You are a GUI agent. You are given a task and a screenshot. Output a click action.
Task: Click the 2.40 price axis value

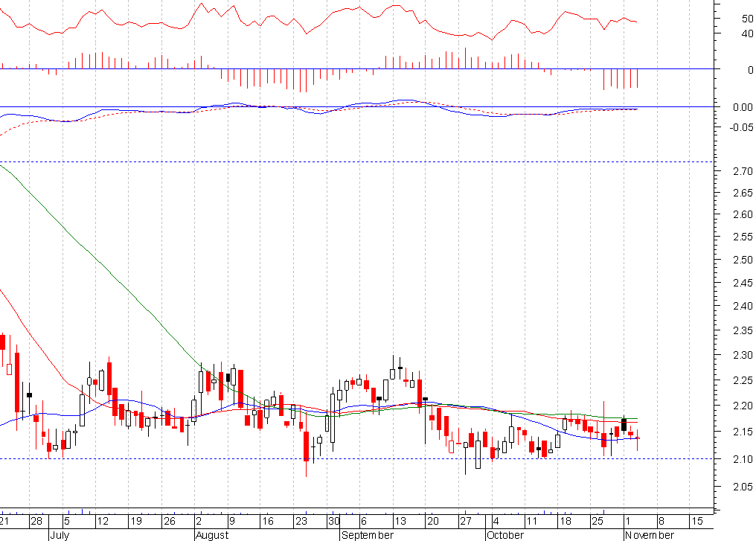click(x=743, y=306)
